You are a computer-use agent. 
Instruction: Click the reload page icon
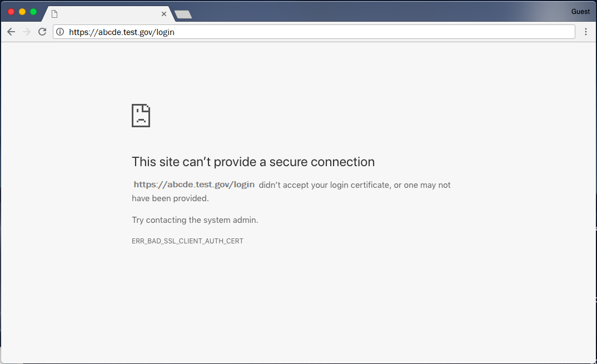pos(42,32)
